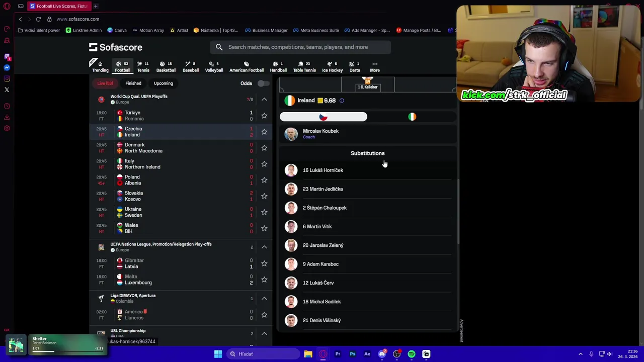Open the More sports menu

375,66
